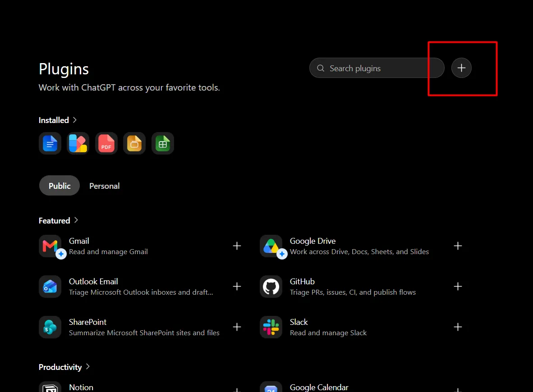This screenshot has width=533, height=392.
Task: Click 'Work with ChatGPT across' subtitle
Action: point(129,88)
